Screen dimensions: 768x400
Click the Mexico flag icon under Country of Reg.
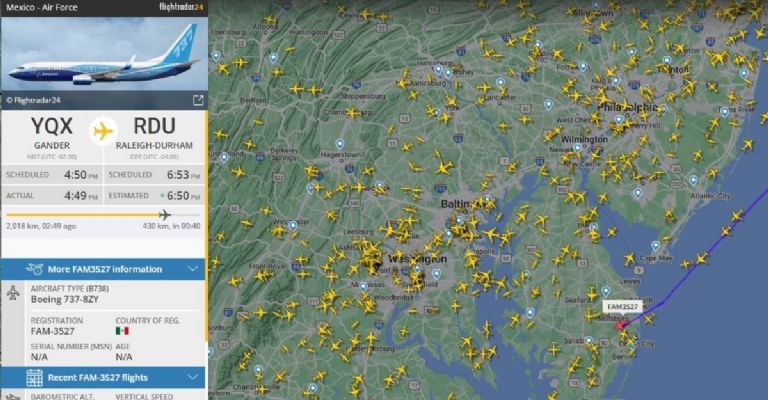click(x=122, y=331)
